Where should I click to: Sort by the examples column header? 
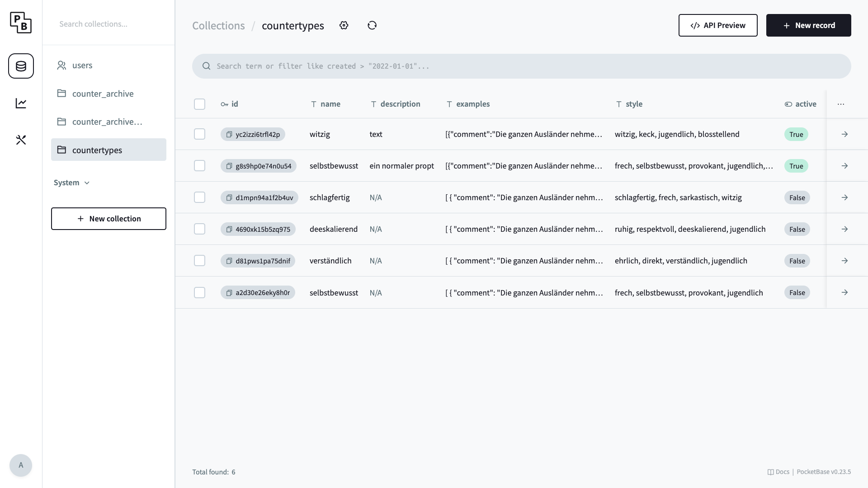pos(468,104)
